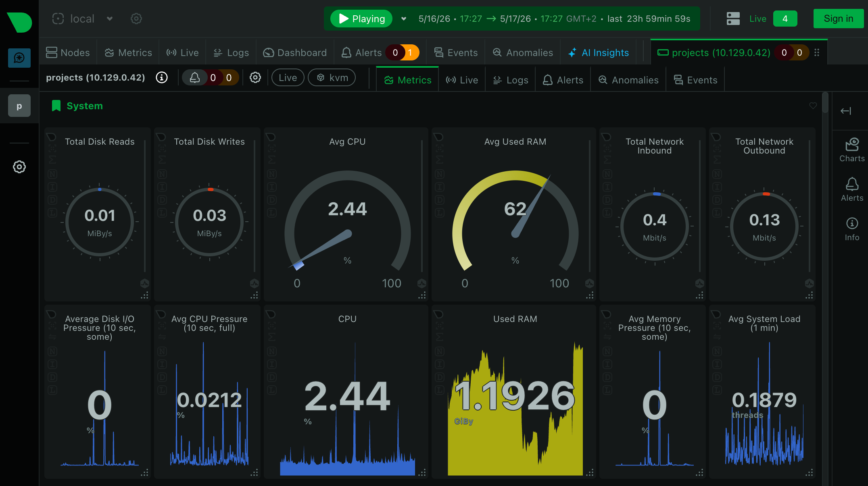
Task: Click the servers icon next to Live
Action: [x=733, y=19]
